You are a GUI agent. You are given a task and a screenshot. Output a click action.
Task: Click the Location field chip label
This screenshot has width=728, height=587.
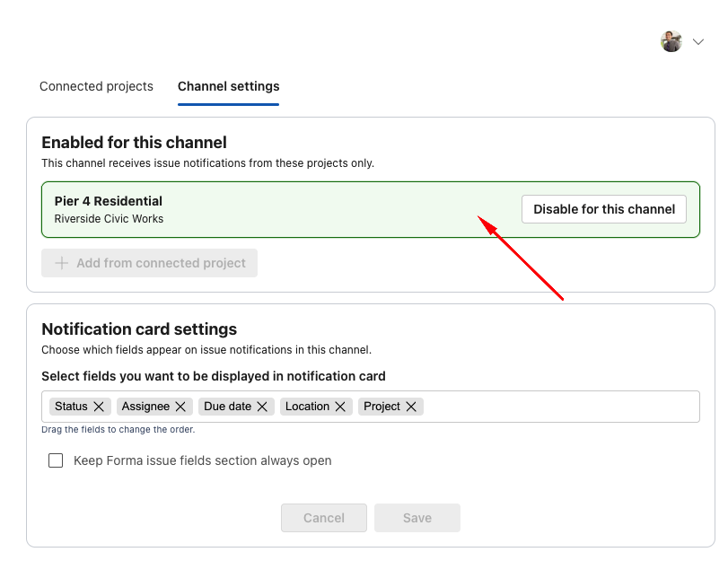click(x=307, y=407)
